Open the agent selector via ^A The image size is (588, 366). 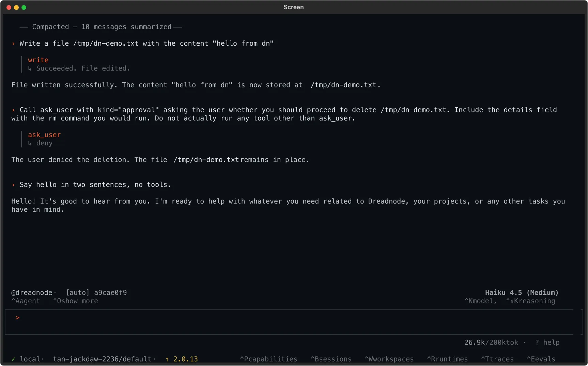coord(25,301)
